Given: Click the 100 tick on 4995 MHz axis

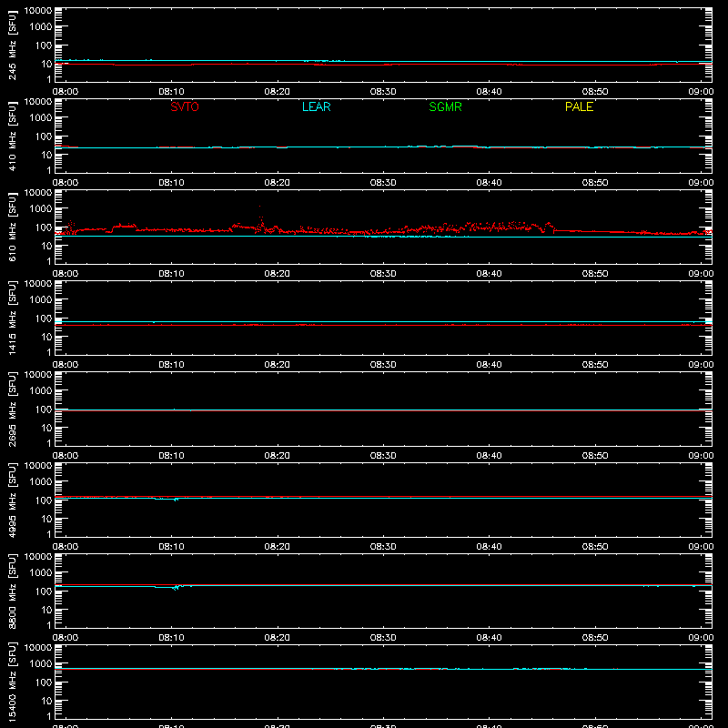Looking at the screenshot, I should point(44,500).
